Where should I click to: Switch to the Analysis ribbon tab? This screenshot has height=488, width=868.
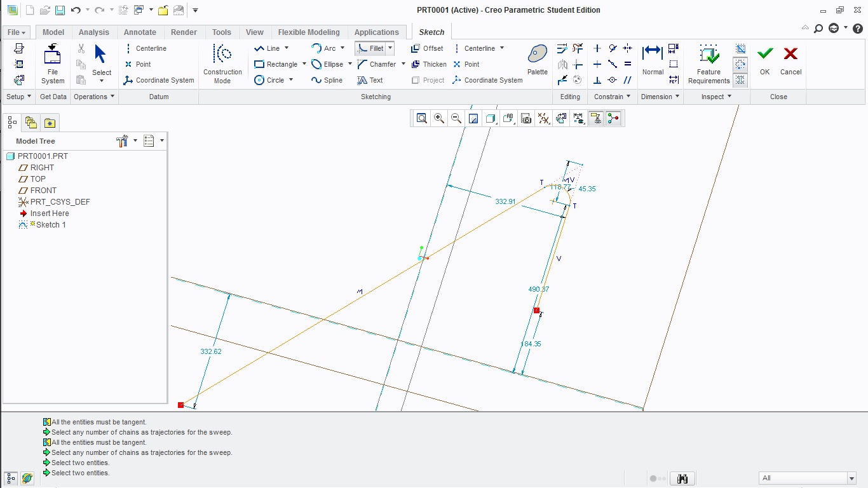[94, 32]
